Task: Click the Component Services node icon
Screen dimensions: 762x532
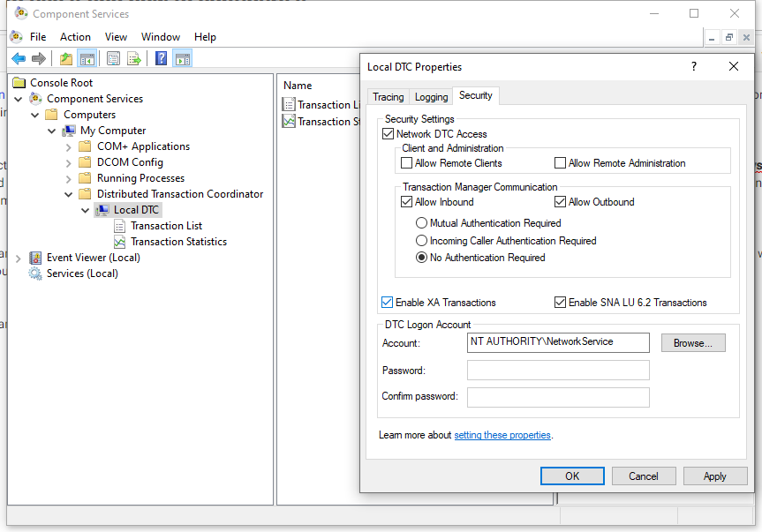Action: [36, 99]
